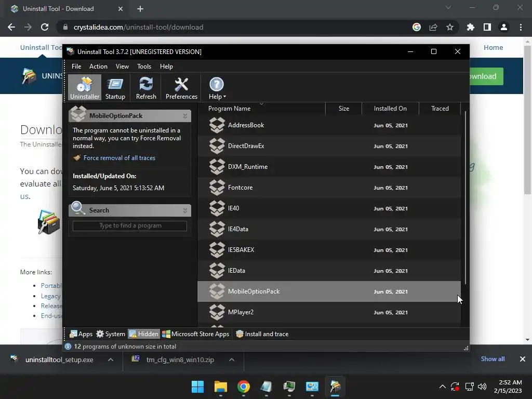Open the Chrome profile icon
532x399 pixels.
(504, 27)
